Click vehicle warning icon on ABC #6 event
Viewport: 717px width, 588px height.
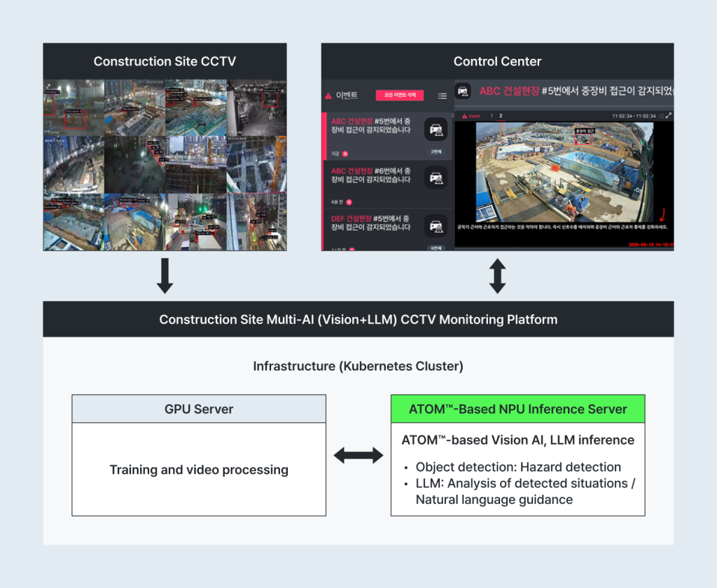[x=436, y=178]
